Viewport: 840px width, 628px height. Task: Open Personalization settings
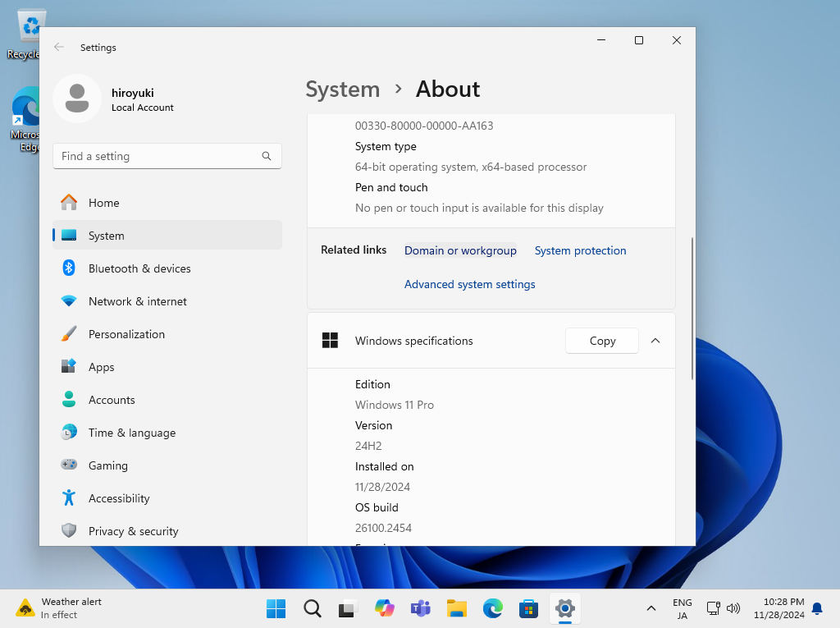pos(167,333)
